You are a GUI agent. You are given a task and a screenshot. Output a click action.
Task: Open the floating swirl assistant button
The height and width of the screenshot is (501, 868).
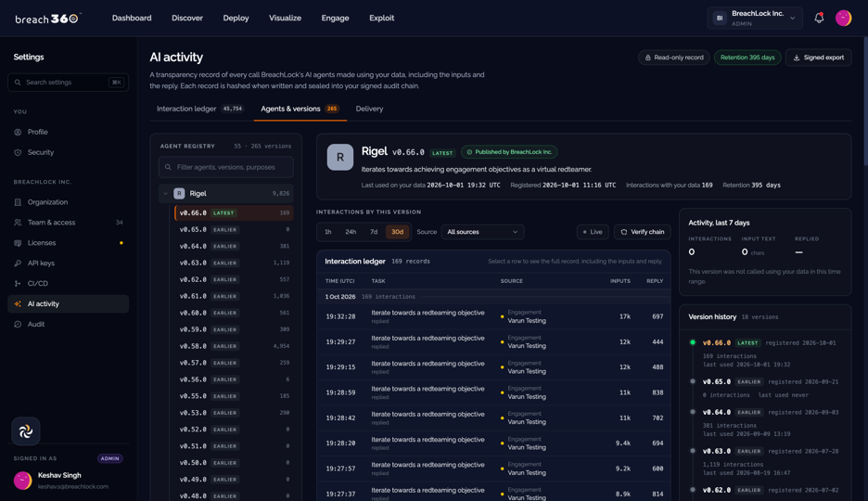(25, 431)
